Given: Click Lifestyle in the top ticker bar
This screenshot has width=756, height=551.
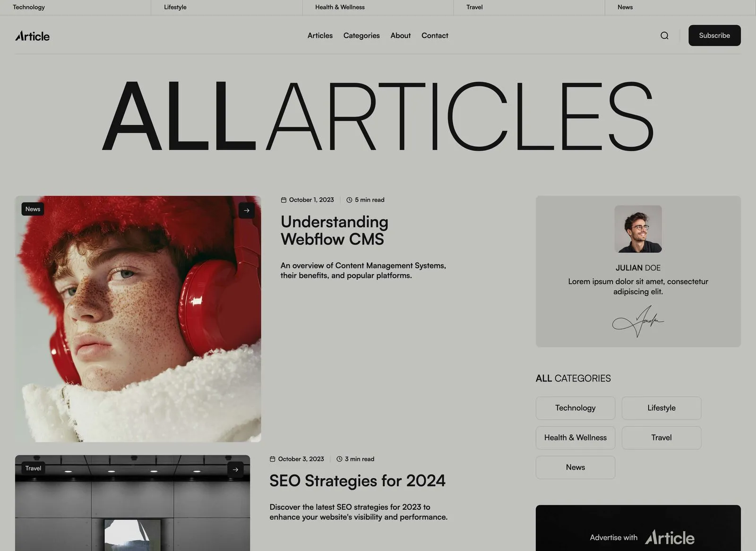Looking at the screenshot, I should point(175,7).
